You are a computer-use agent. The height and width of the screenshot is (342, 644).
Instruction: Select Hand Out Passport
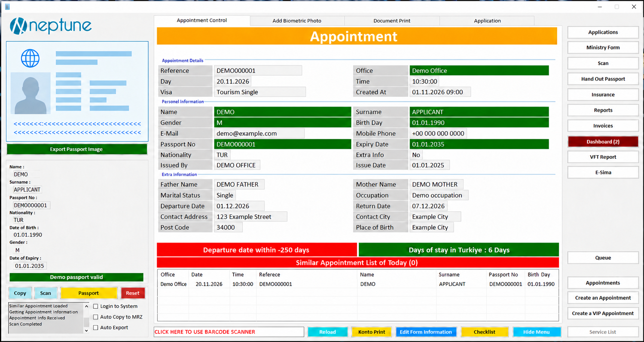603,79
